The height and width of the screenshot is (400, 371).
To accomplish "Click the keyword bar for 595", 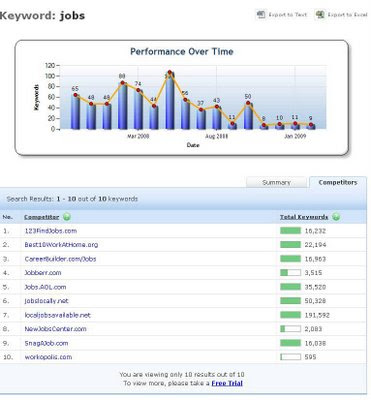I will click(x=290, y=357).
